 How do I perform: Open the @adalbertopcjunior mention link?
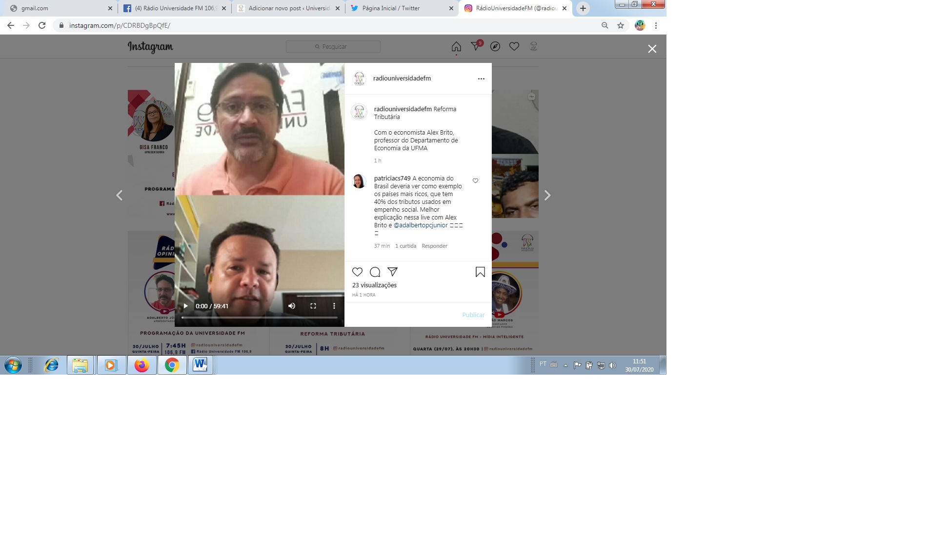point(421,225)
